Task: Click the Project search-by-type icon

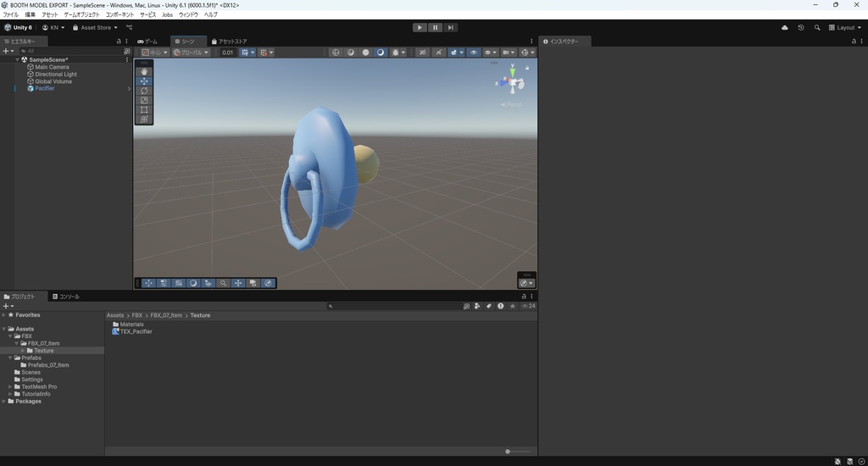Action: pyautogui.click(x=476, y=306)
